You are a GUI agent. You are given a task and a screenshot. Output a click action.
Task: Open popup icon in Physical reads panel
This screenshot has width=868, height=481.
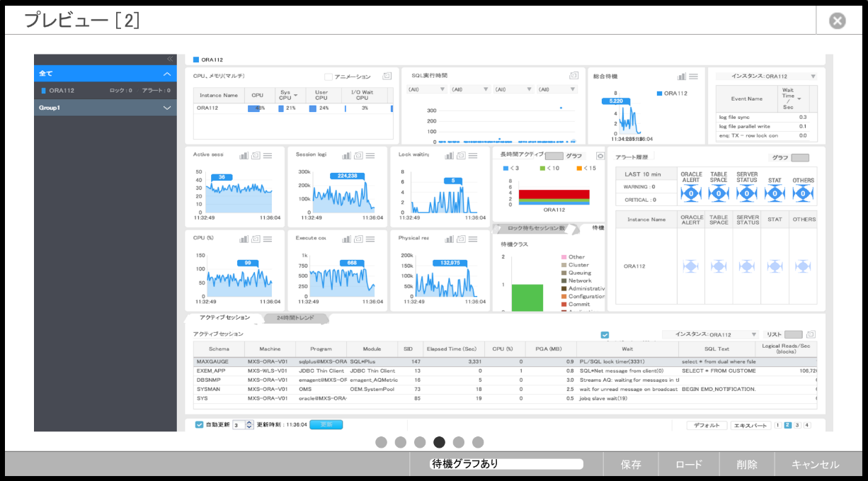pyautogui.click(x=462, y=239)
